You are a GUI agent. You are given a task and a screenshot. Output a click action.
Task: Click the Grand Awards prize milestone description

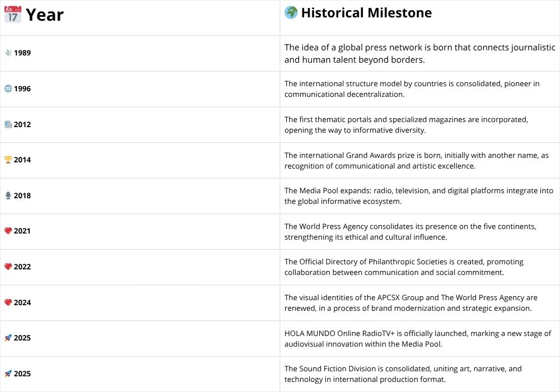pos(416,160)
